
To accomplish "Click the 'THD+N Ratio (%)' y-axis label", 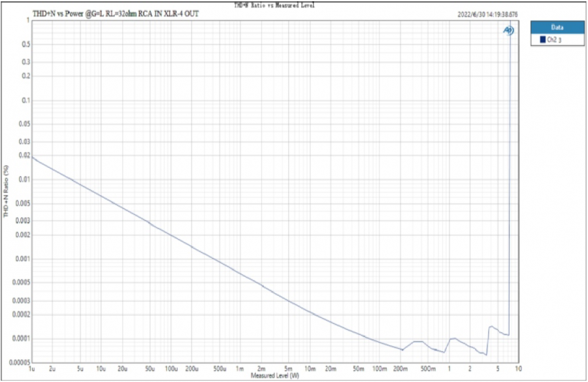I will tap(6, 191).
